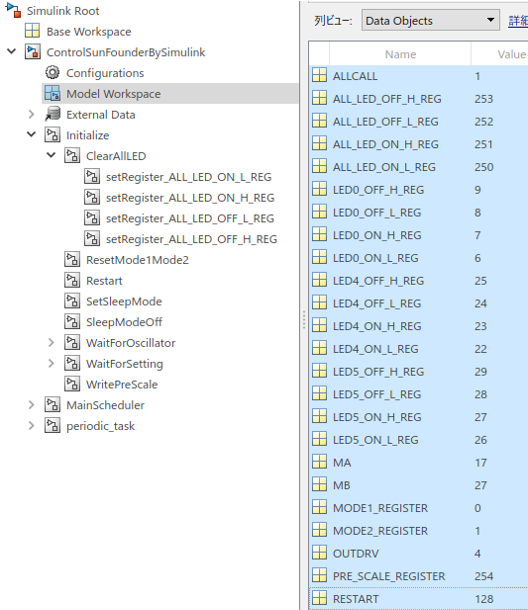The width and height of the screenshot is (528, 610).
Task: Select the LED4_OFF_H_REG row name
Action: click(378, 280)
